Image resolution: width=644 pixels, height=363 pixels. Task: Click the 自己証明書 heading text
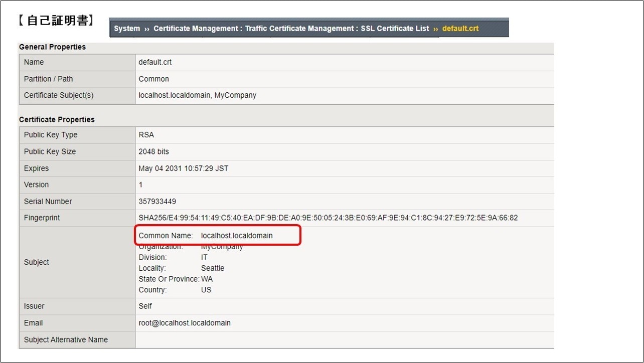[56, 21]
